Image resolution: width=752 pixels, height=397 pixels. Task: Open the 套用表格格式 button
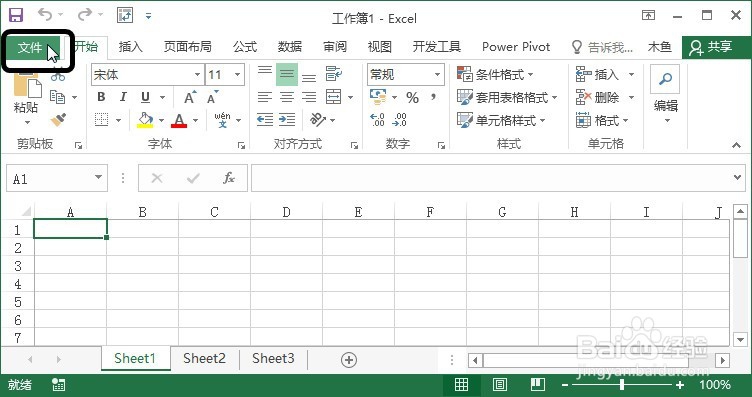tap(507, 98)
